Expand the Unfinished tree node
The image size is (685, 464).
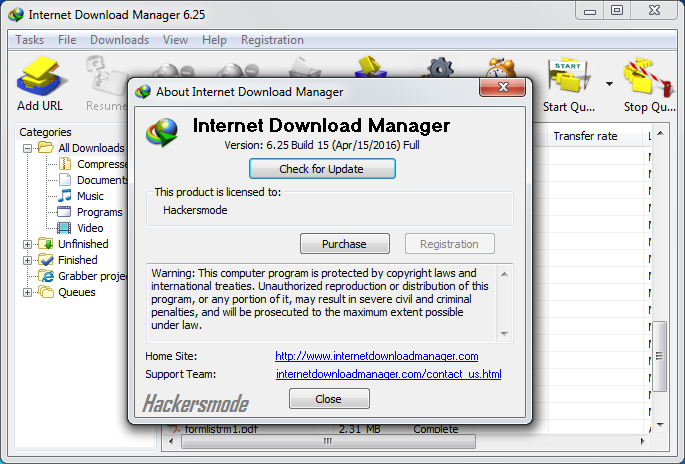point(27,244)
